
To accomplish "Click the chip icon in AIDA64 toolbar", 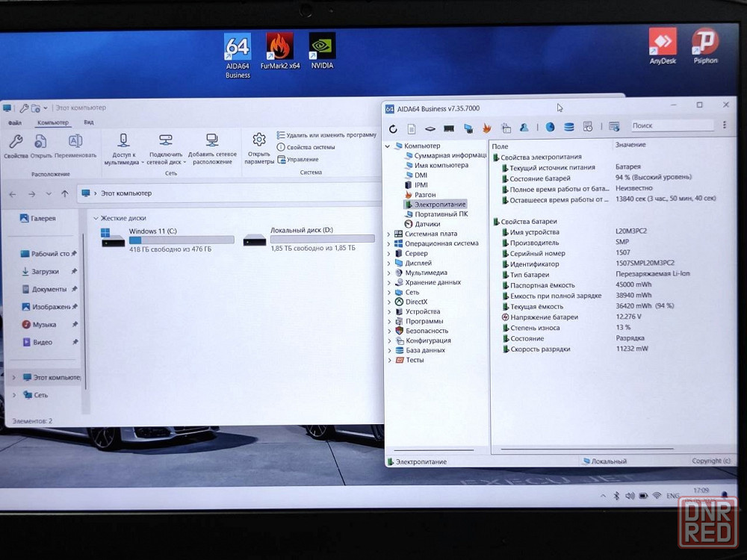I will [x=430, y=128].
